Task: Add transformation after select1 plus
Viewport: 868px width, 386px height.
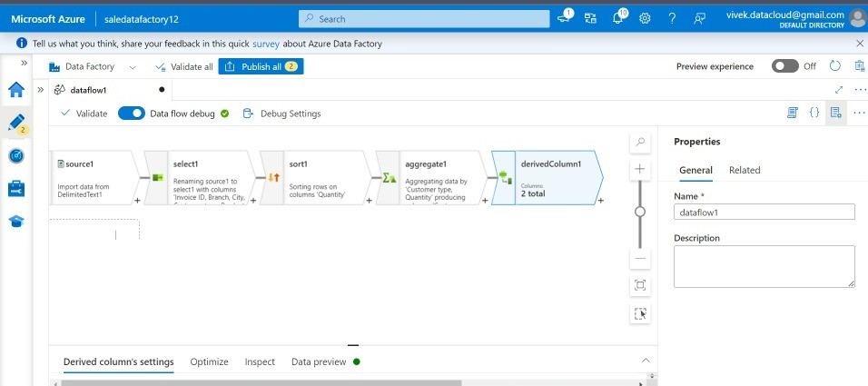Action: click(x=253, y=201)
